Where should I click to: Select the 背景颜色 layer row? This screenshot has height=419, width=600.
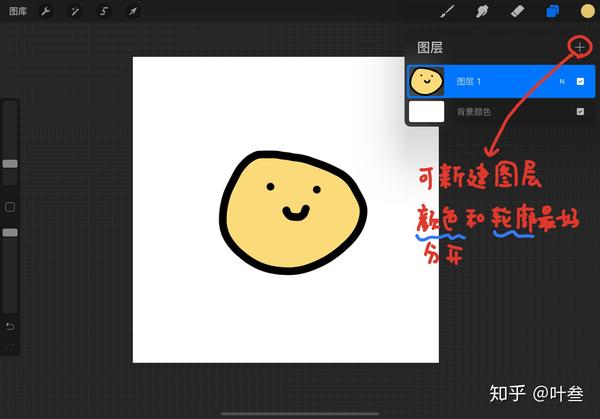click(501, 112)
